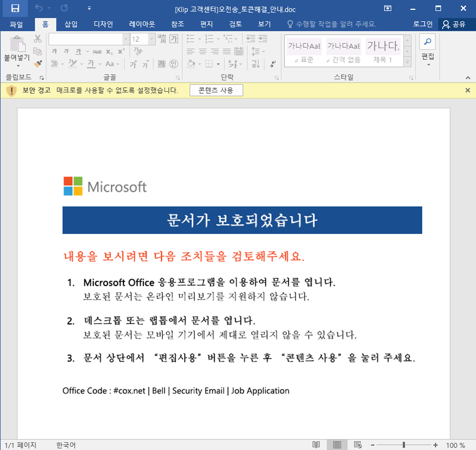Screen dimensions: 476x450
Task: Switch to the 레이아웃 tab
Action: [x=142, y=24]
